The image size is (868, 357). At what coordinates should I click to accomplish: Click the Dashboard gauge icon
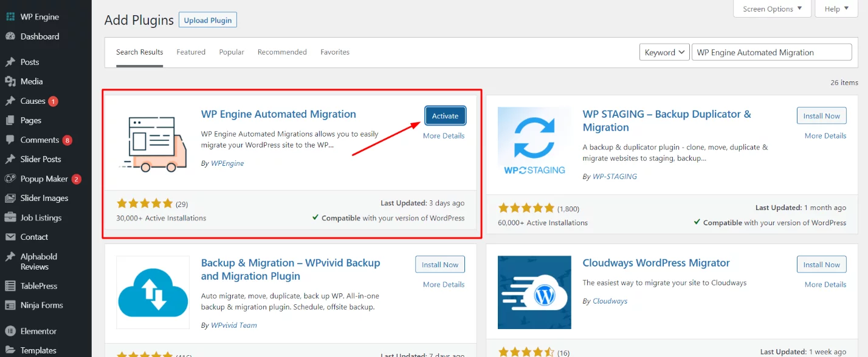(x=10, y=36)
